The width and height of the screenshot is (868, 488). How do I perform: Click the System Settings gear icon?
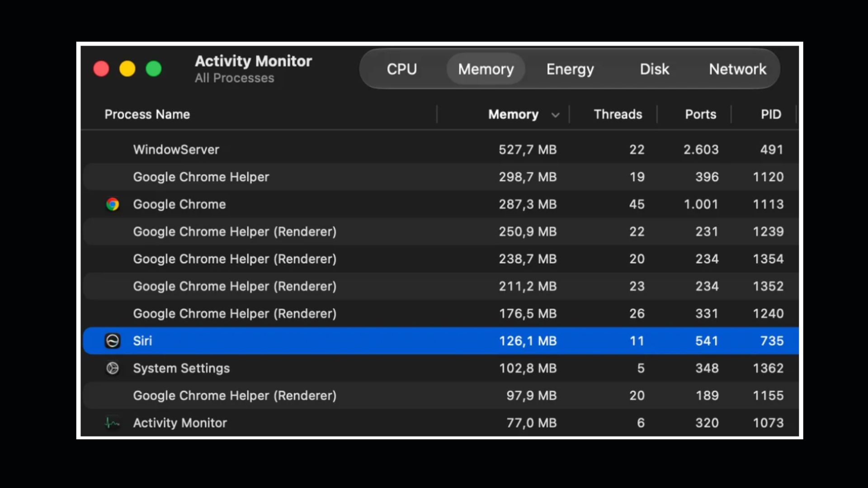pyautogui.click(x=113, y=368)
